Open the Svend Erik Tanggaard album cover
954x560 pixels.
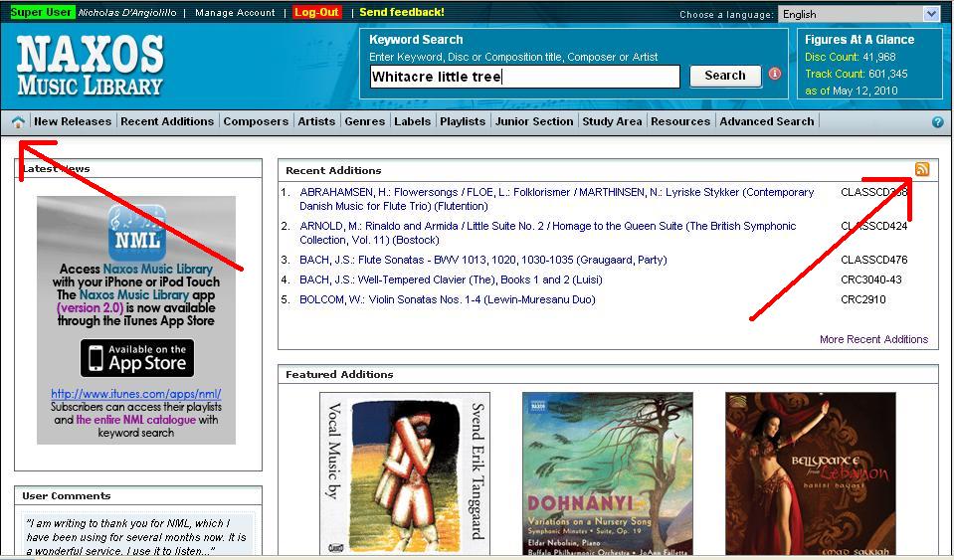pyautogui.click(x=405, y=474)
